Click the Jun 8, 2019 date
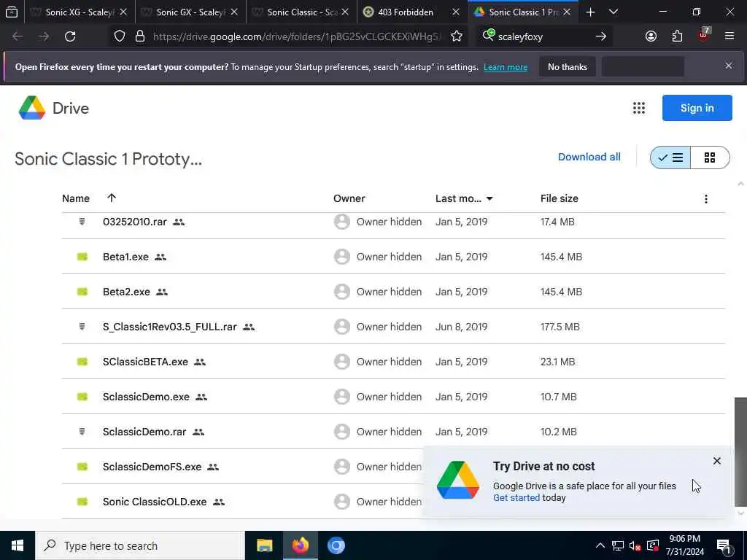 pyautogui.click(x=461, y=327)
